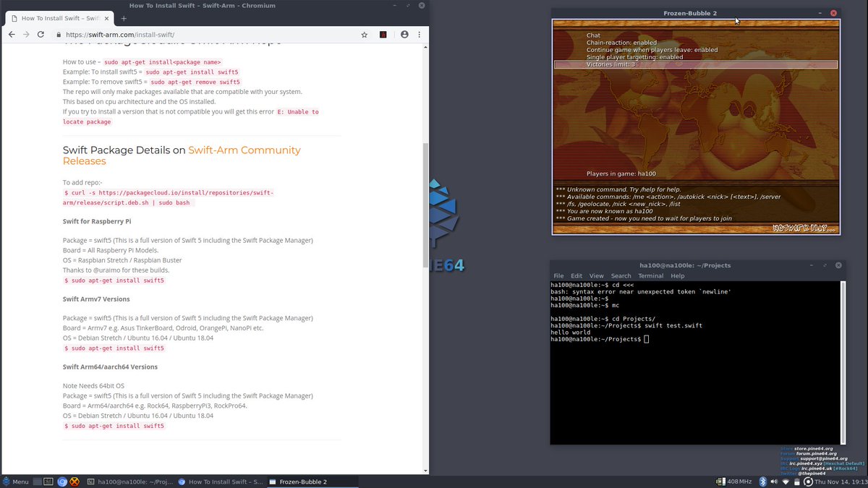
Task: Click the curl packagecloud command code
Action: coord(169,198)
